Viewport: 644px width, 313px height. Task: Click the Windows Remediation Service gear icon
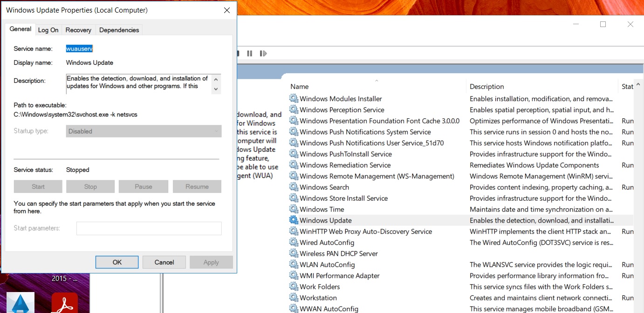(x=294, y=165)
